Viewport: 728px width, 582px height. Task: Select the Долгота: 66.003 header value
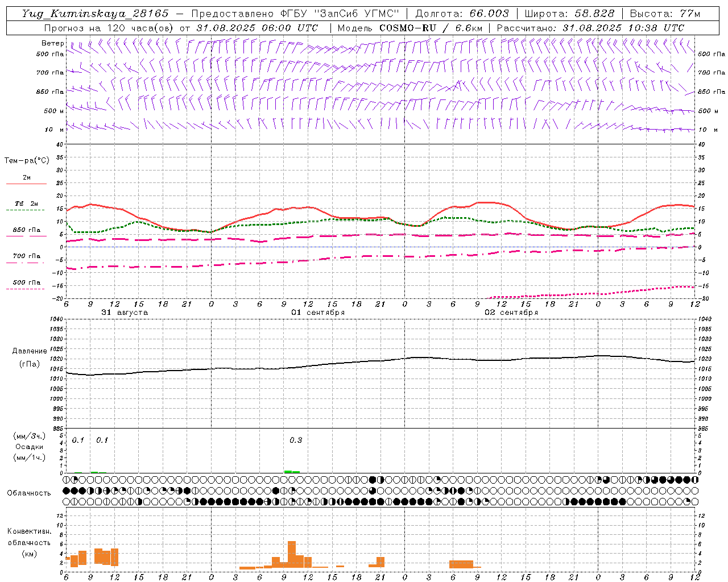462,14
